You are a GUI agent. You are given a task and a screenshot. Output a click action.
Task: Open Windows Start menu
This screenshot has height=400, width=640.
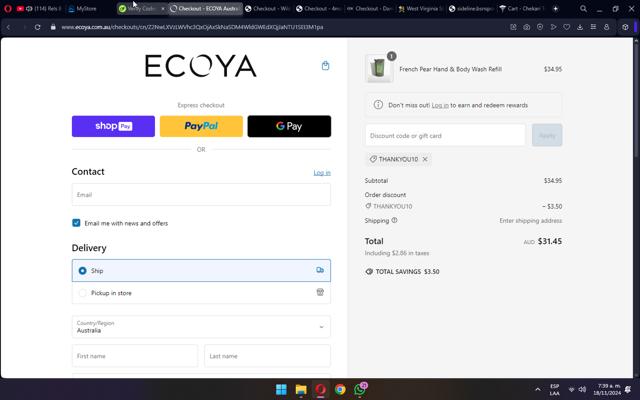tap(281, 389)
